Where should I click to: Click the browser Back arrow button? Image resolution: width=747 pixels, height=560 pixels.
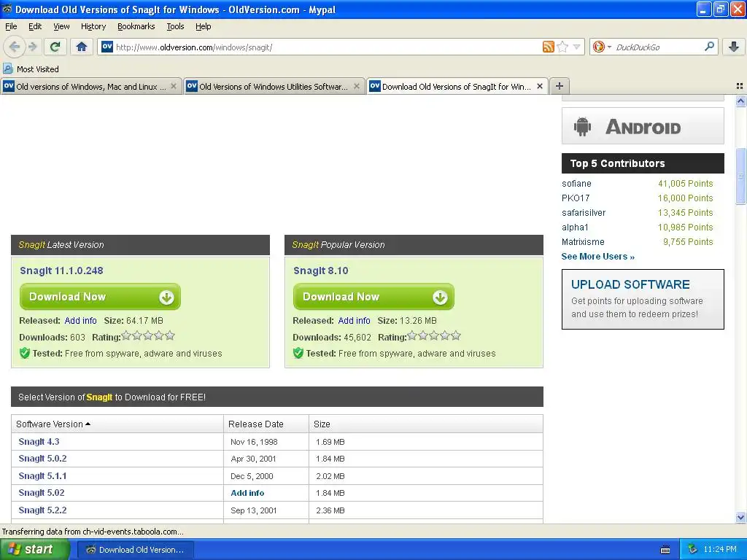coord(15,47)
